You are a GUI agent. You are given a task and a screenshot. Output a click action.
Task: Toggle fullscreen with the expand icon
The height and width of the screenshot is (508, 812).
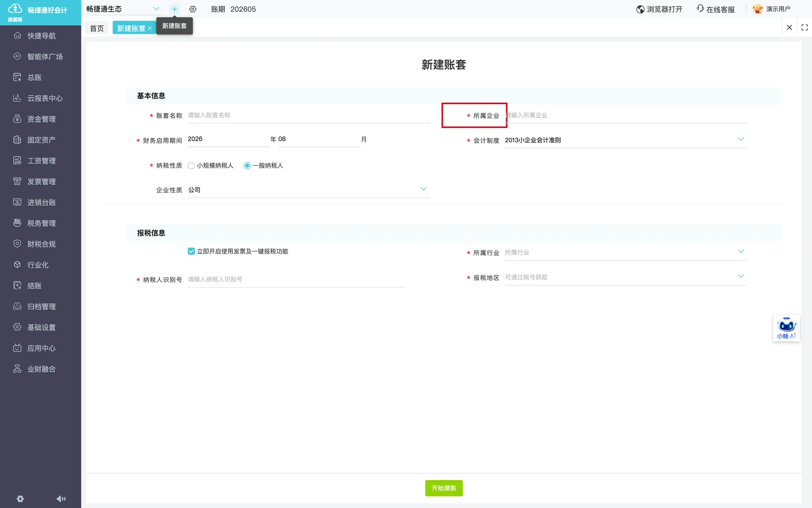(x=804, y=27)
